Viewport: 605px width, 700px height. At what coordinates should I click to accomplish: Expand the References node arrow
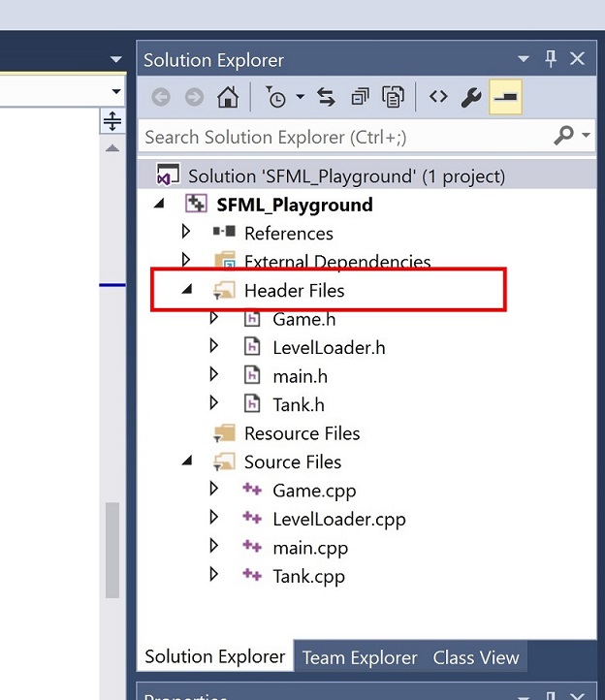[x=187, y=233]
